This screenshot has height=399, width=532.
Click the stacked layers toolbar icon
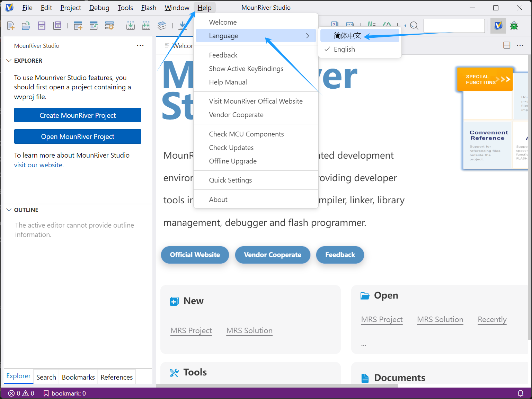coord(162,26)
